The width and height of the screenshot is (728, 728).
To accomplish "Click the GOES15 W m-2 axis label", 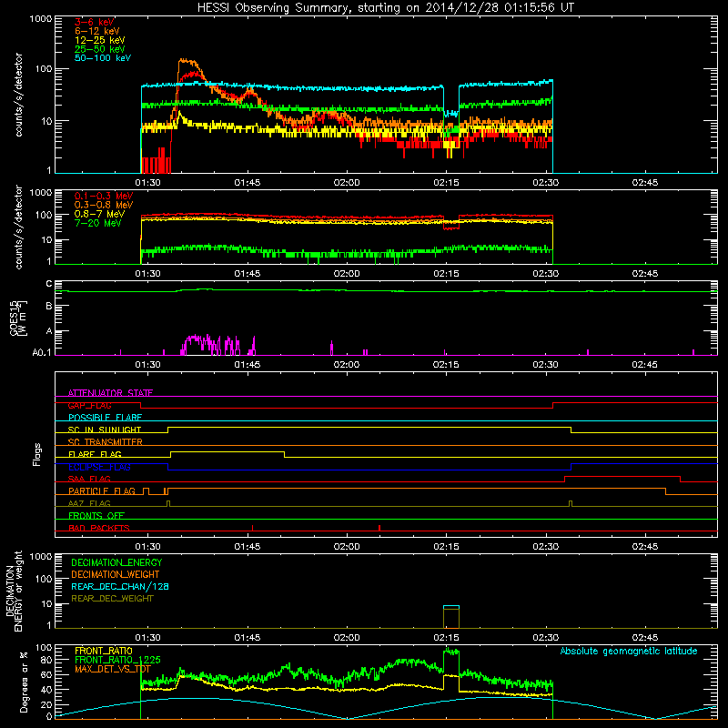I will point(18,318).
